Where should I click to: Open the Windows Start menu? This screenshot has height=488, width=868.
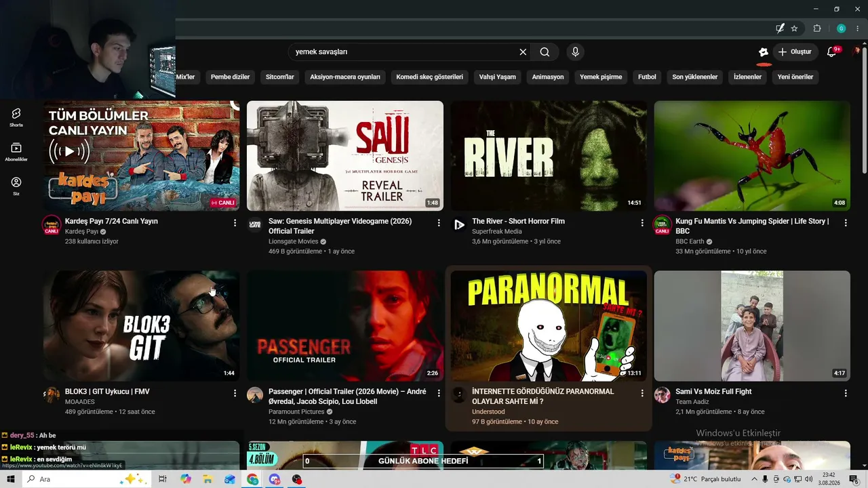click(11, 479)
